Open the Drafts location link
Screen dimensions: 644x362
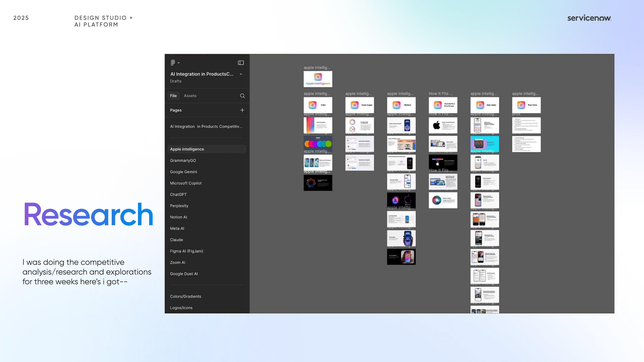tap(176, 81)
